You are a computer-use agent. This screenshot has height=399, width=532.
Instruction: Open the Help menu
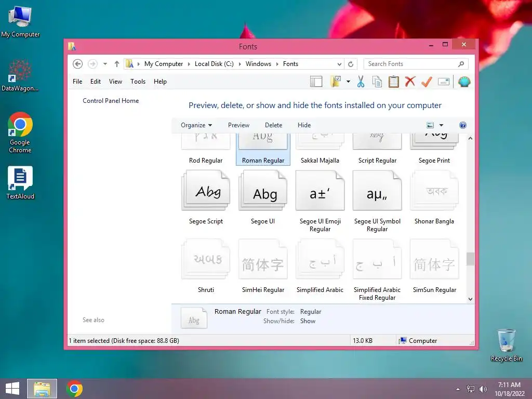(160, 82)
